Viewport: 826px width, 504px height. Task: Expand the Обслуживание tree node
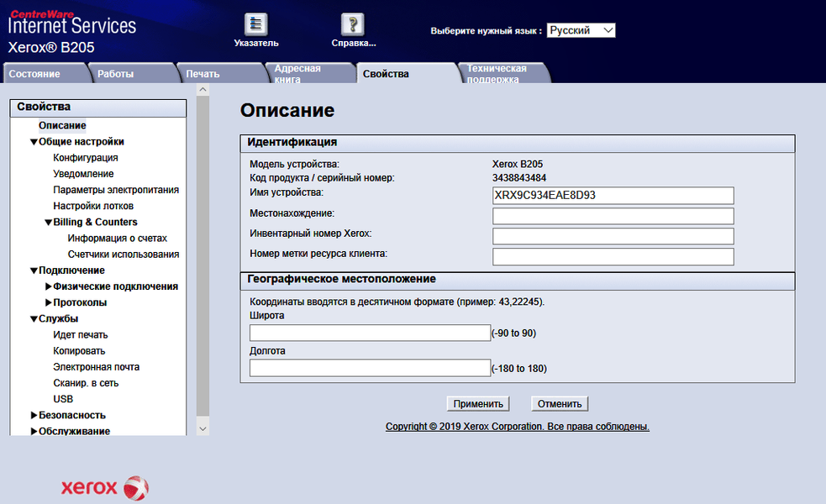click(34, 431)
